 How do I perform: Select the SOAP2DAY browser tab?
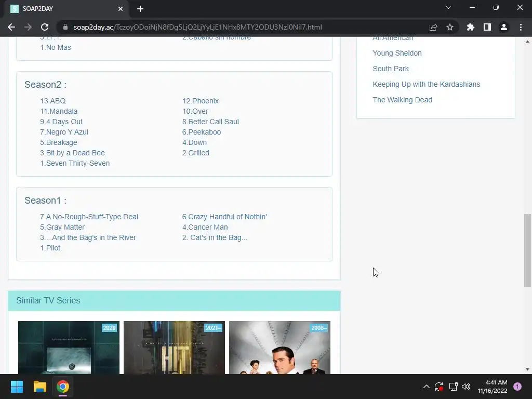66,9
